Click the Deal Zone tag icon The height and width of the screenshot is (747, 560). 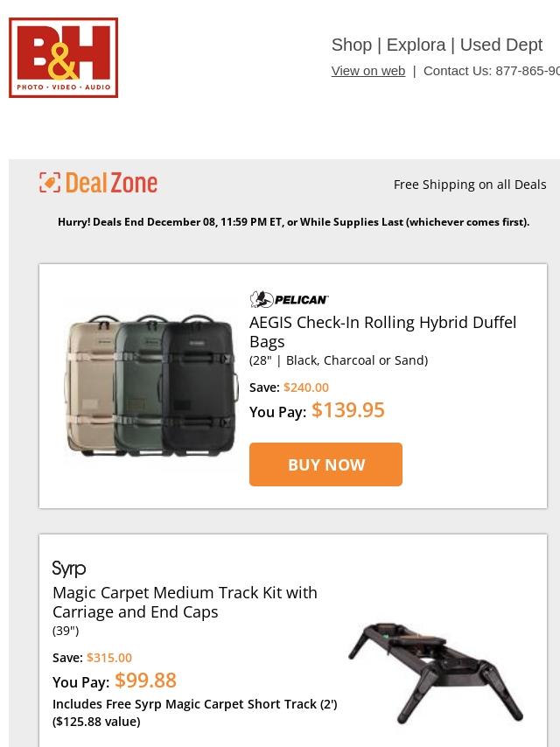point(50,183)
